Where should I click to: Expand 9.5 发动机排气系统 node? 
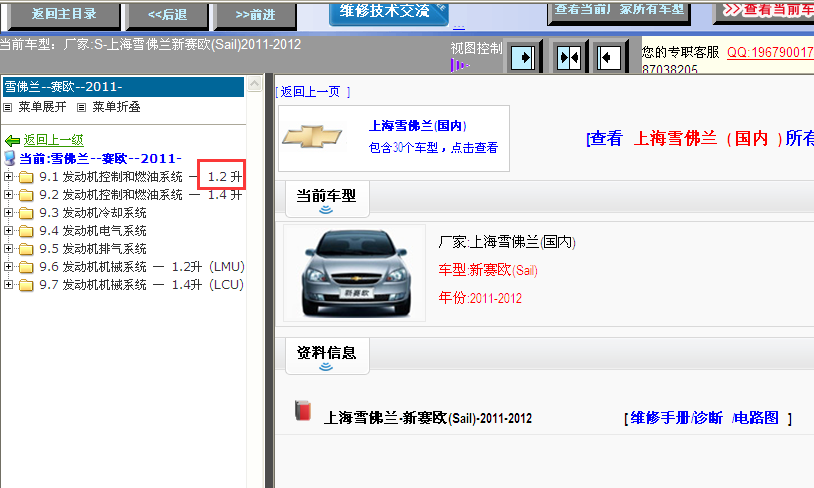[8, 249]
